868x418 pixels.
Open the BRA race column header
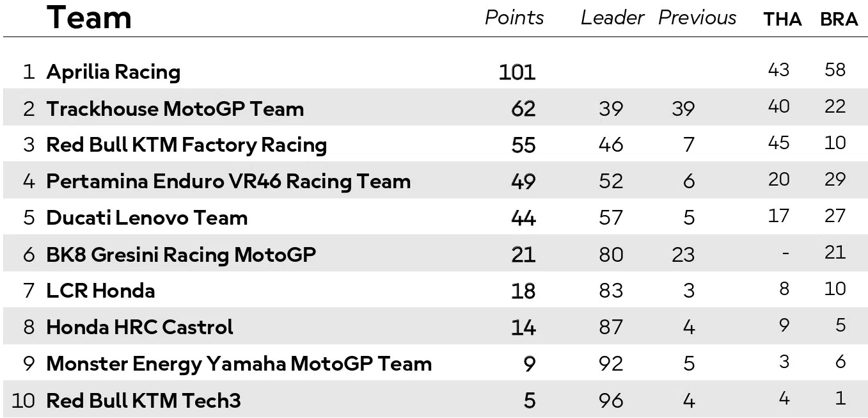pos(839,20)
